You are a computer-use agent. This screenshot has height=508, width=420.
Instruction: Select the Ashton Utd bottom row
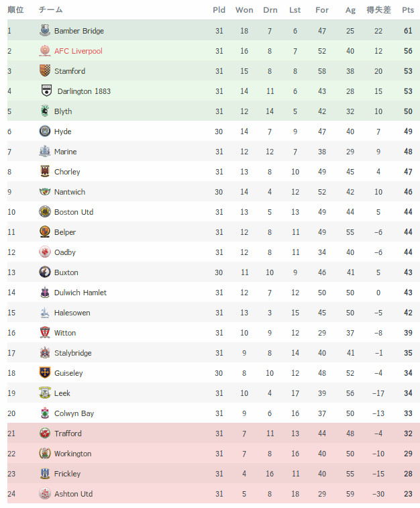(214, 493)
